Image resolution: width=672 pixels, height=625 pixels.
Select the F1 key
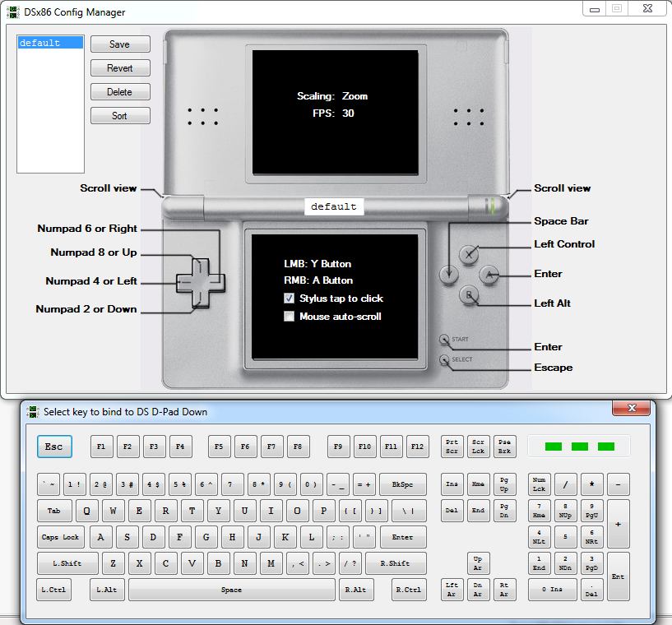tap(101, 447)
